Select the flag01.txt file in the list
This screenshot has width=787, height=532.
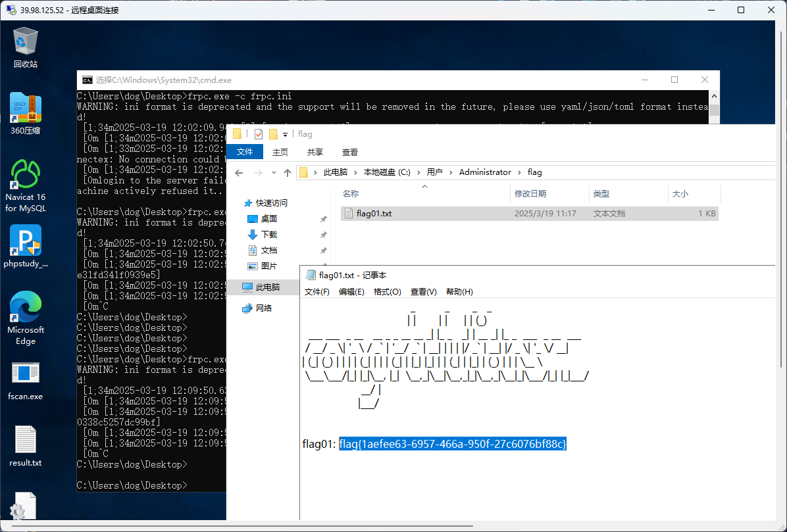tap(374, 213)
